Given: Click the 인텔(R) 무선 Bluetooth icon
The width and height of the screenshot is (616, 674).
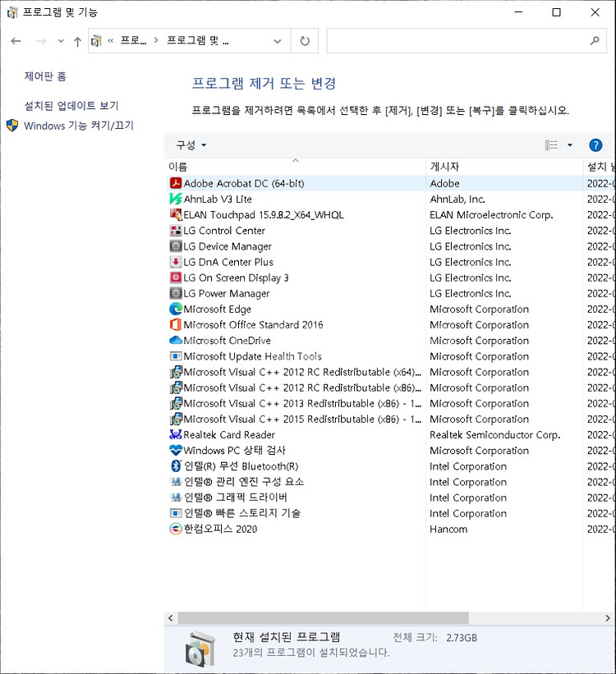Looking at the screenshot, I should [176, 466].
